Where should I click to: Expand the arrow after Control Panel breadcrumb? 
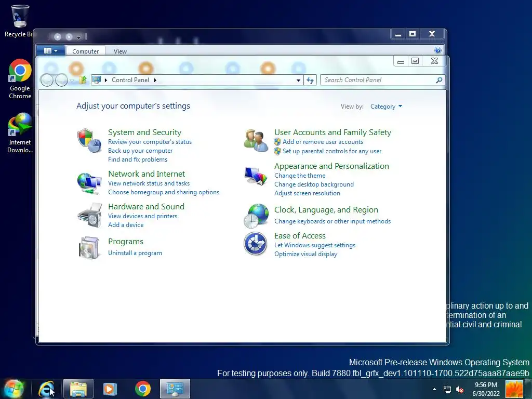pos(155,80)
